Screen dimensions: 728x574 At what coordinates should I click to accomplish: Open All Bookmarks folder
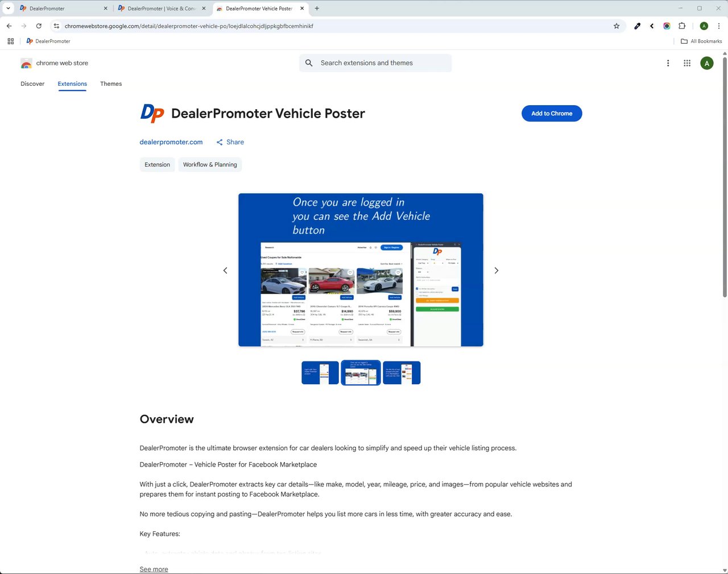tap(701, 41)
